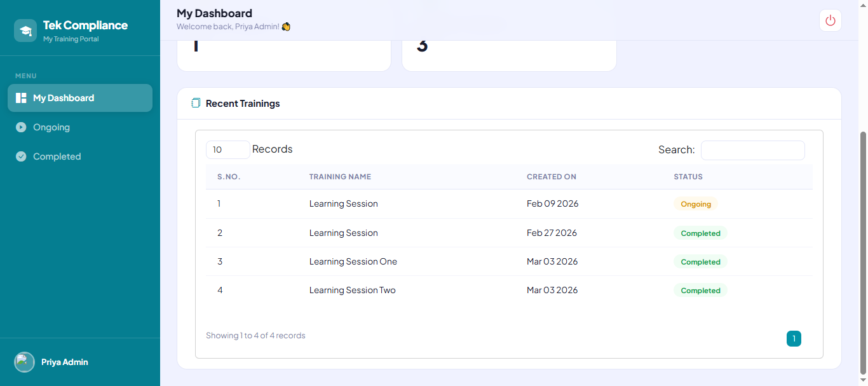Click Priya Admin profile avatar

coord(24,362)
